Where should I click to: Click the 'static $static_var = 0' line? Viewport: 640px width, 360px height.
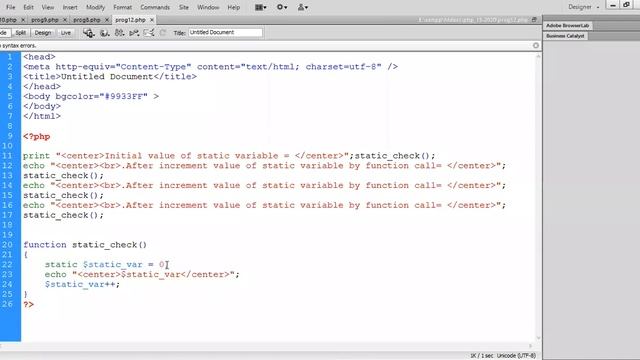104,264
